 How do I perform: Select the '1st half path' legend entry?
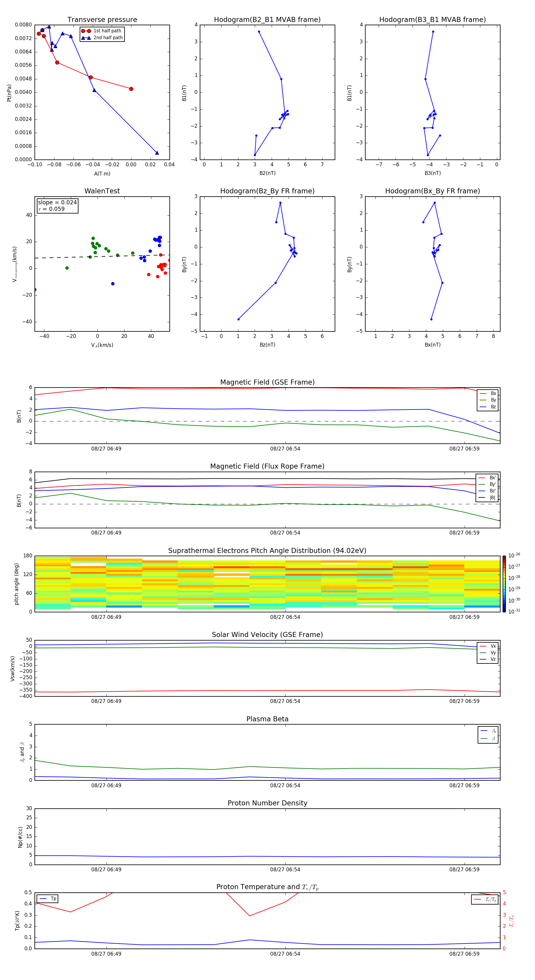pos(102,31)
